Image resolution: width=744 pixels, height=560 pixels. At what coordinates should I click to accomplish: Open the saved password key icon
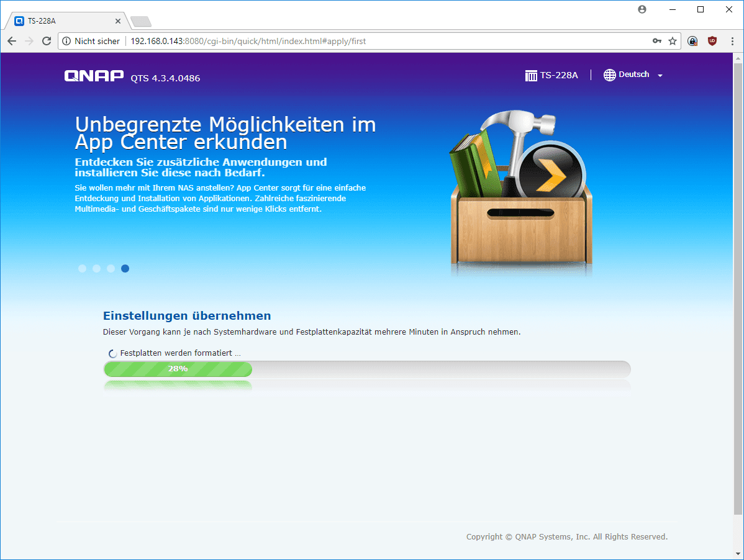656,41
